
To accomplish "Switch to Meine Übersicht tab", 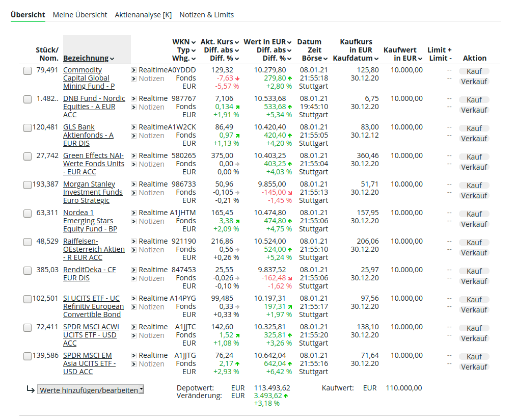I will click(80, 15).
